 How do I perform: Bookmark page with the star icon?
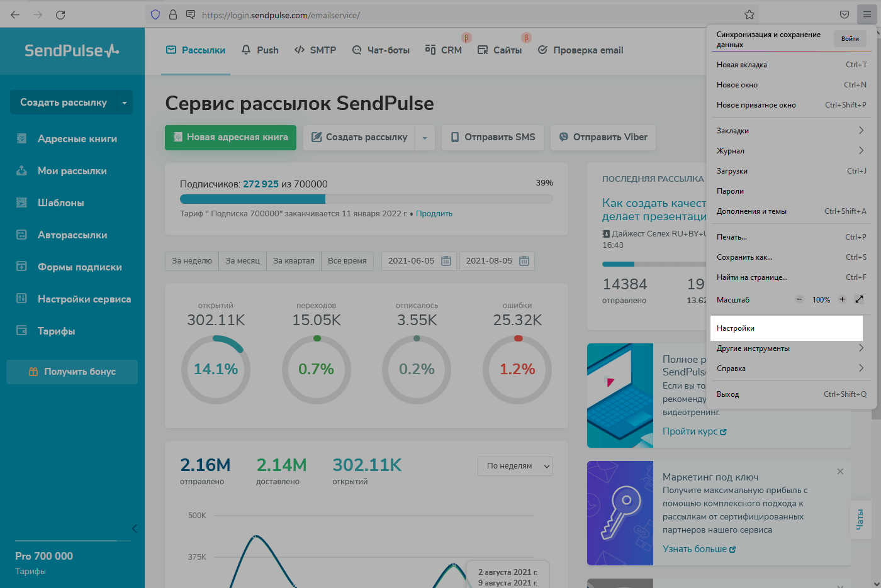[x=749, y=14]
